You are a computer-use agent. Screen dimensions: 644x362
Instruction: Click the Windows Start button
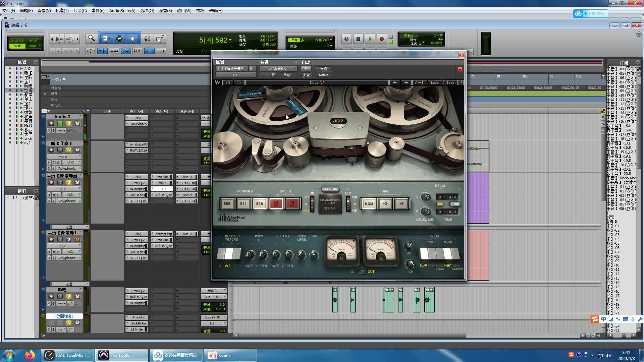coord(9,355)
